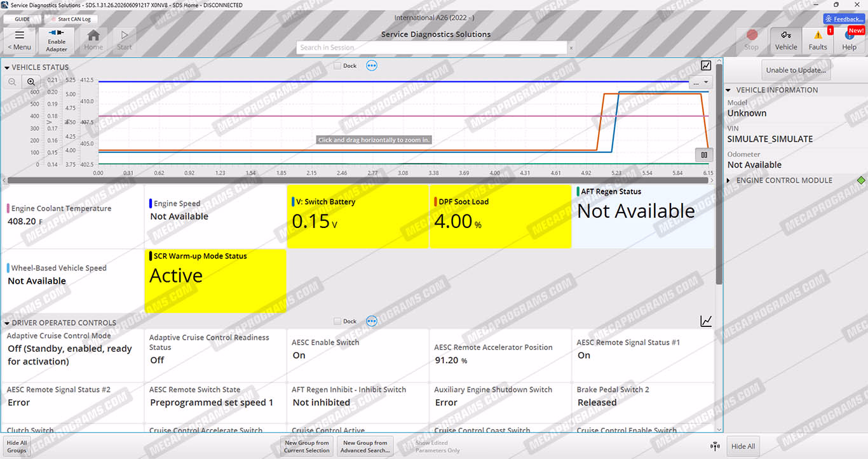Select the Engine Coolant Temperature tile
The width and height of the screenshot is (868, 459).
coord(72,216)
